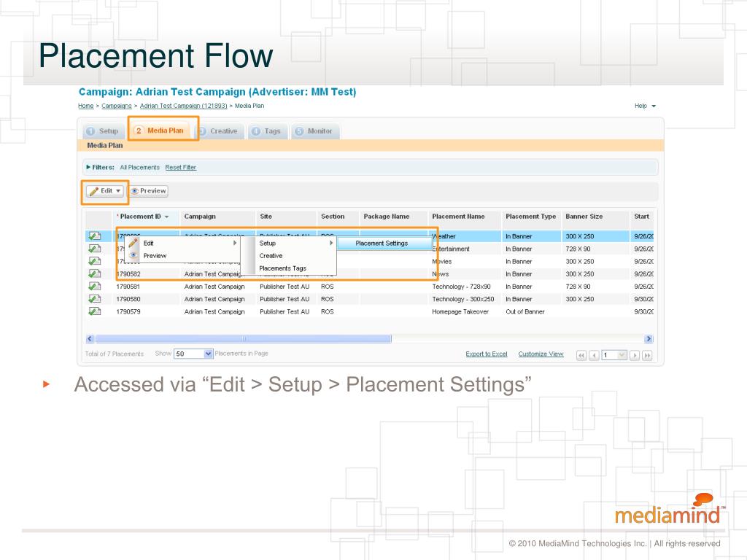
Task: Choose Preview in the context menu
Action: (182, 256)
